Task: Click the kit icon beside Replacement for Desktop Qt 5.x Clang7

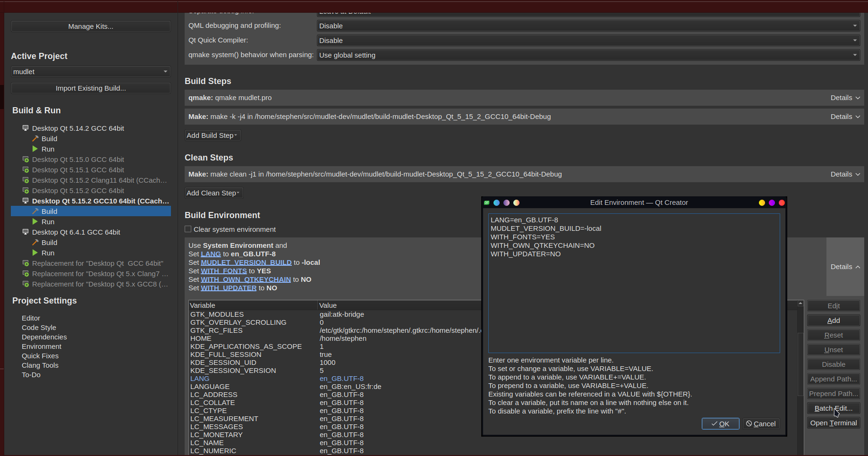Action: coord(25,273)
